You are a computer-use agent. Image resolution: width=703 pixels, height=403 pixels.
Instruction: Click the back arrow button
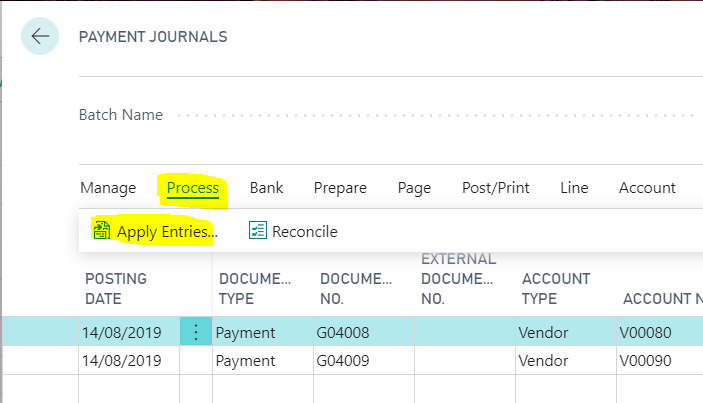(40, 37)
